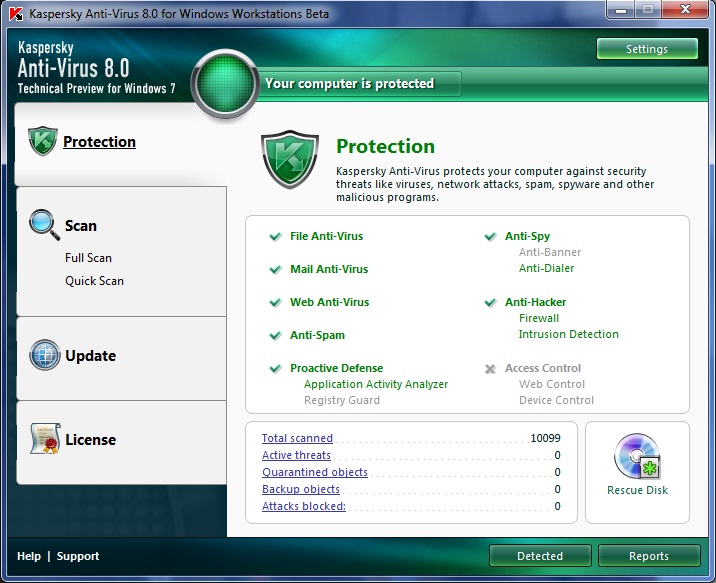Open Access Control component

point(542,368)
